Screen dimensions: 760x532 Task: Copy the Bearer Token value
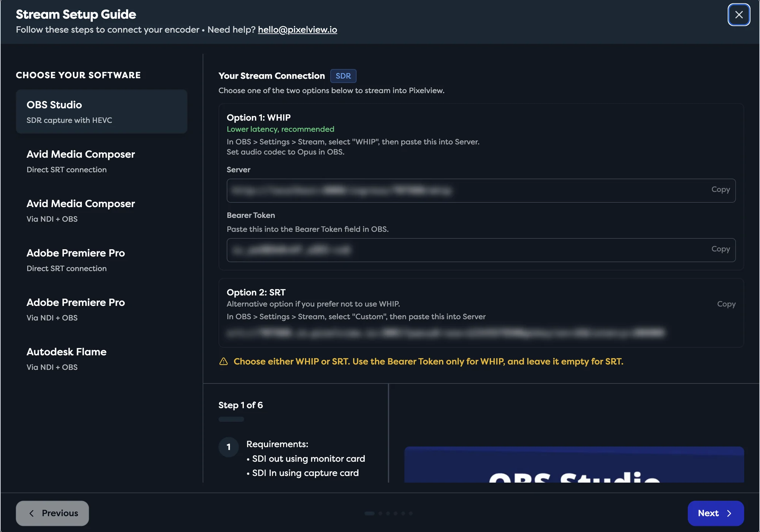pos(720,249)
